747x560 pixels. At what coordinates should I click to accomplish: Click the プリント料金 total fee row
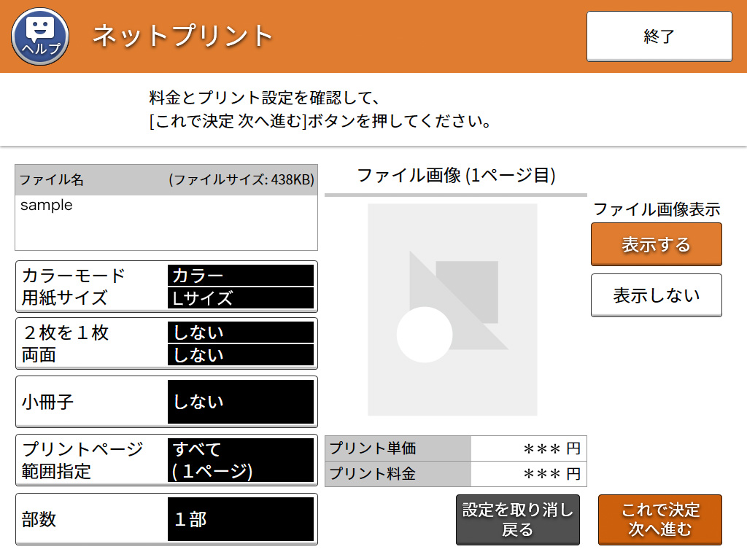coord(455,474)
